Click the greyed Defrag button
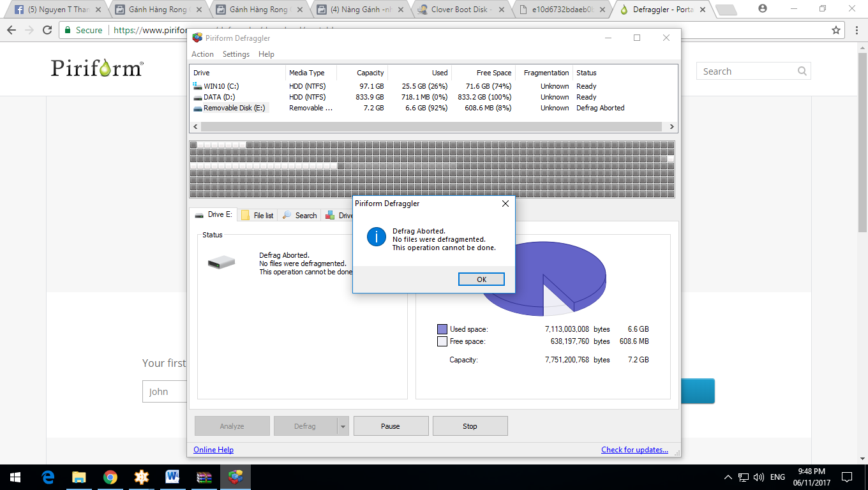Image resolution: width=868 pixels, height=490 pixels. click(x=304, y=426)
